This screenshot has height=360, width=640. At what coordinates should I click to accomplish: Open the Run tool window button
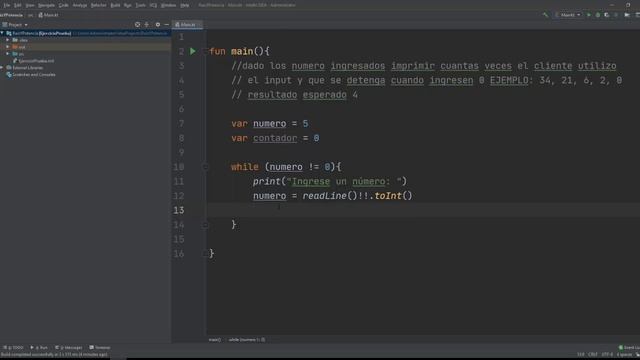point(39,348)
